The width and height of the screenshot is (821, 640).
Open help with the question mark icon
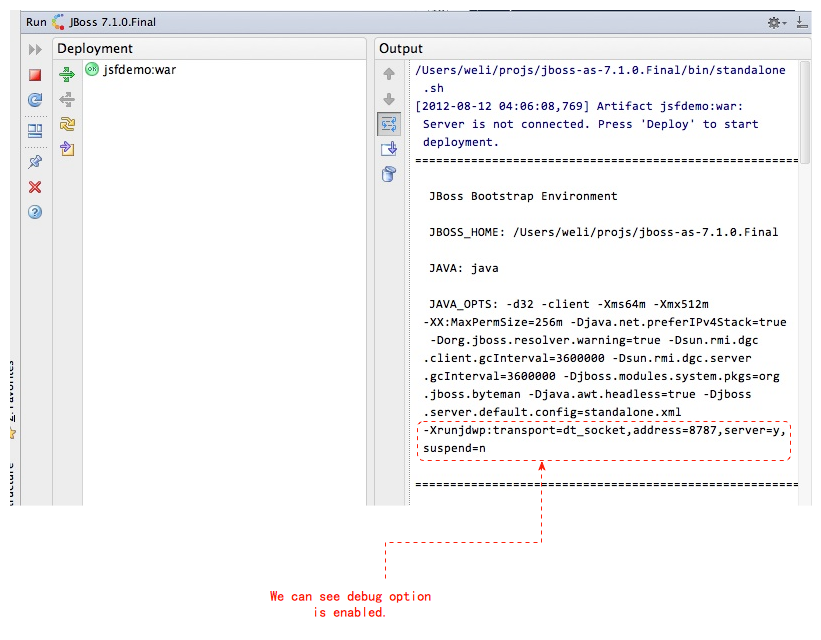coord(35,212)
